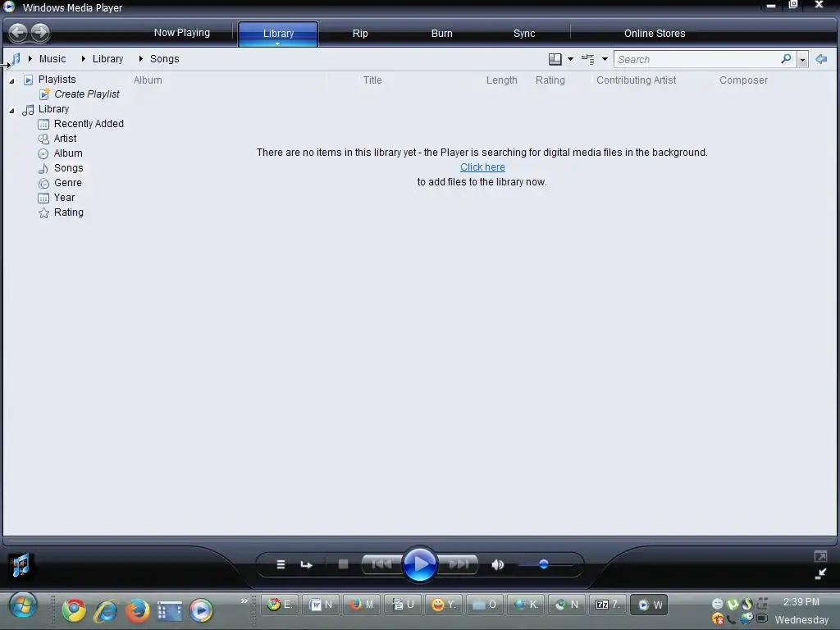Viewport: 840px width, 630px height.
Task: Click the Stop playback button
Action: click(x=344, y=564)
